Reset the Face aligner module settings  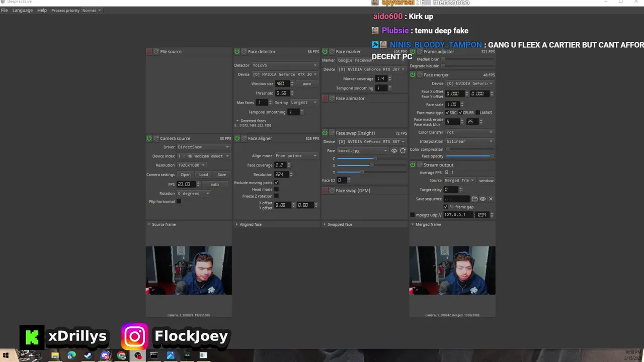tap(244, 138)
